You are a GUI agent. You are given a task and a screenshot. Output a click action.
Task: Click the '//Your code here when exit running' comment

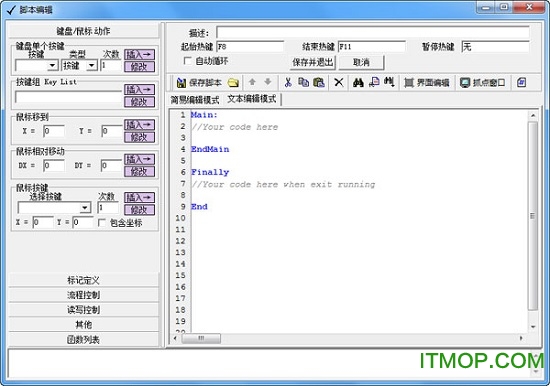point(283,184)
